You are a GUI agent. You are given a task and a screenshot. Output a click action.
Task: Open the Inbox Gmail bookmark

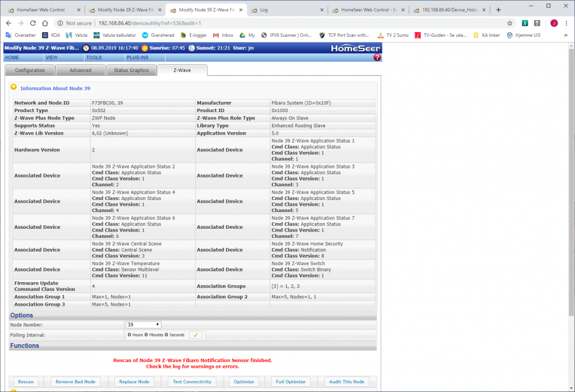[x=223, y=35]
